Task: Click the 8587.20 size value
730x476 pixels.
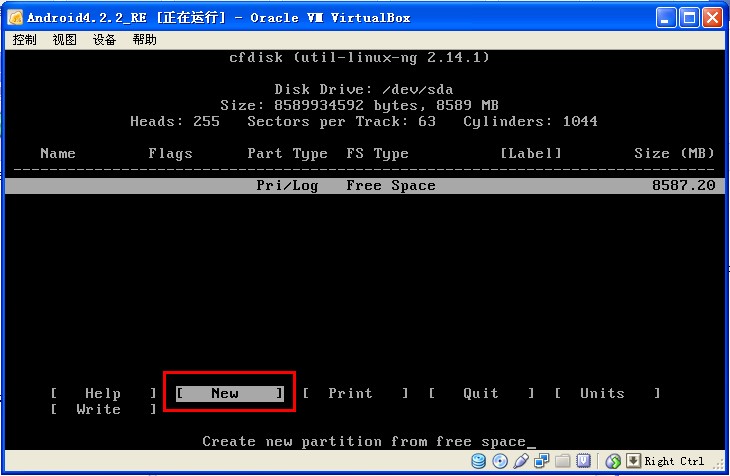Action: [683, 185]
